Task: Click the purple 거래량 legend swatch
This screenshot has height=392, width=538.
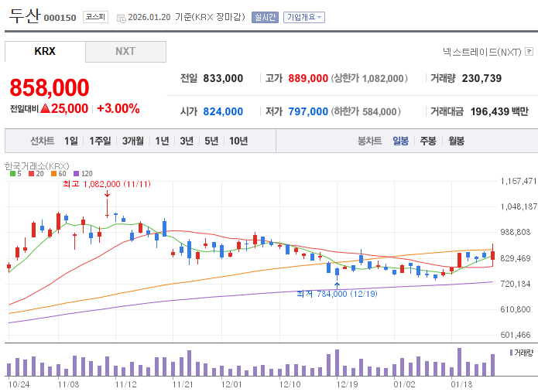Action: coord(511,353)
